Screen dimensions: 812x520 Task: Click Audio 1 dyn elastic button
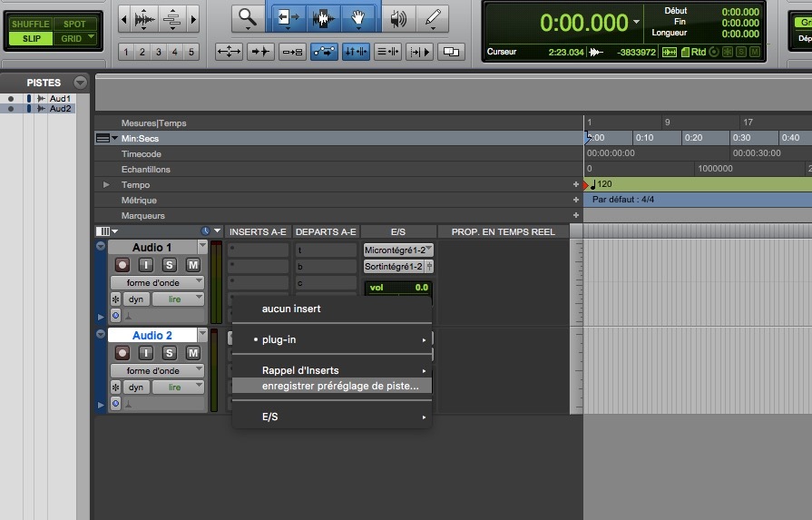tap(136, 299)
